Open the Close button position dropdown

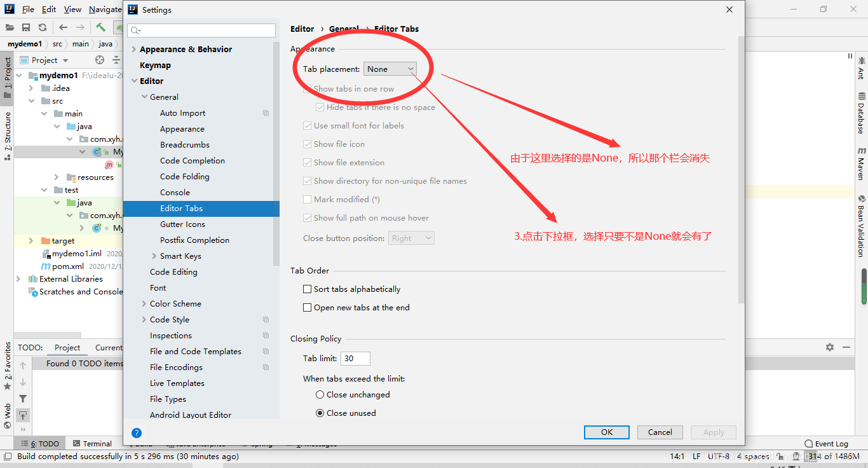(411, 238)
